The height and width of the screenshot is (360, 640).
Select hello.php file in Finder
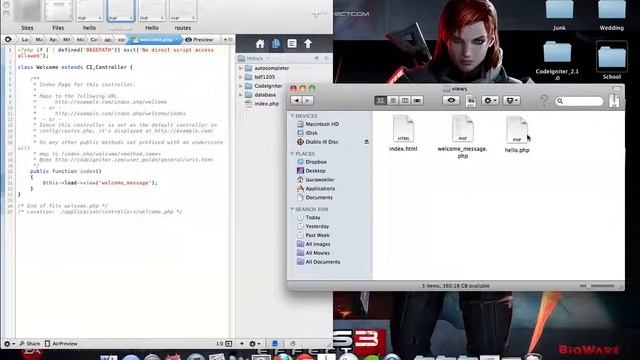pos(517,134)
